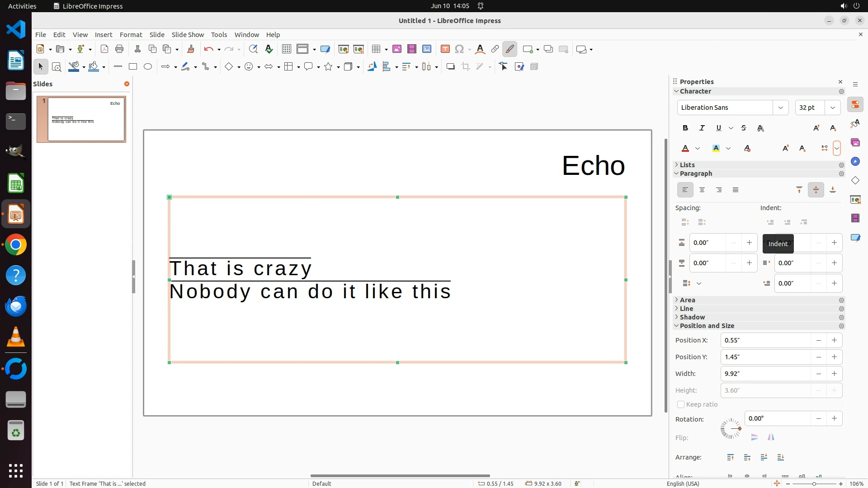868x488 pixels.
Task: Increase Position X with plus button
Action: tap(834, 340)
